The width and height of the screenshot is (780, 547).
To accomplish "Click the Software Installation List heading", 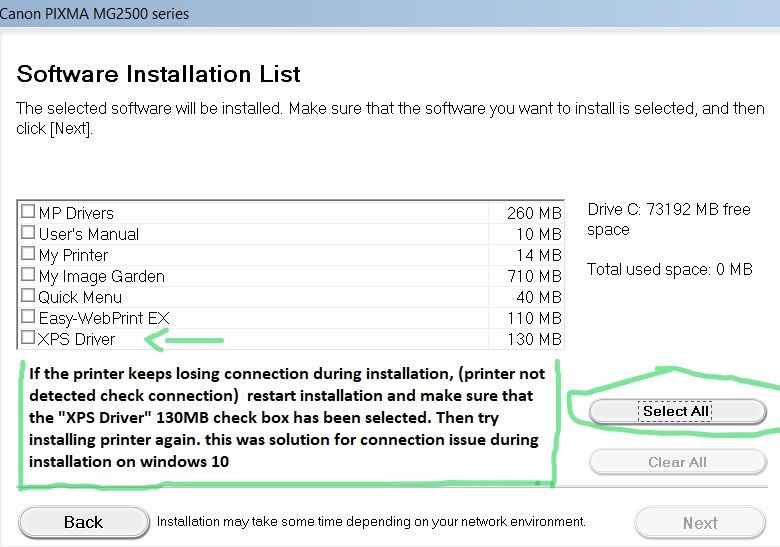I will 159,74.
